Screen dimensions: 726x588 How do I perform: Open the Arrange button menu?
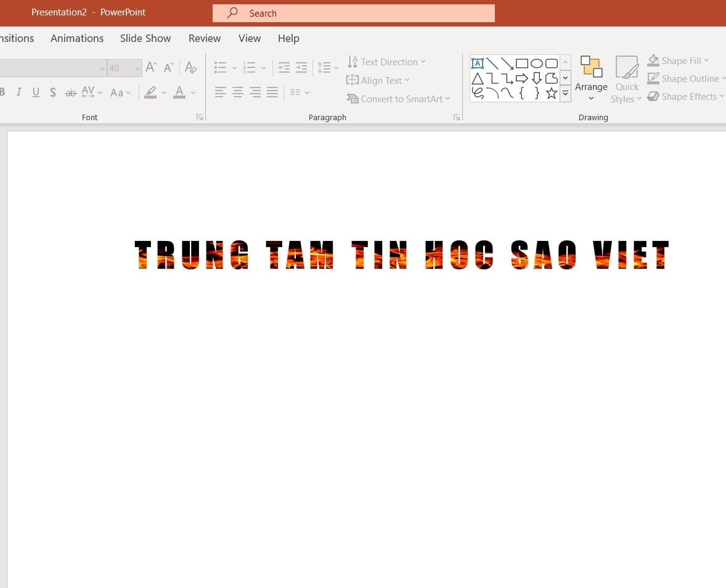tap(591, 78)
